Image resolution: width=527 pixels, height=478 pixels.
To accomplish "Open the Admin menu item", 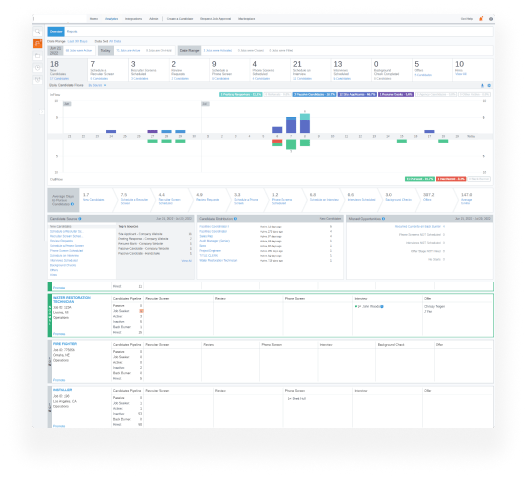I will click(154, 19).
